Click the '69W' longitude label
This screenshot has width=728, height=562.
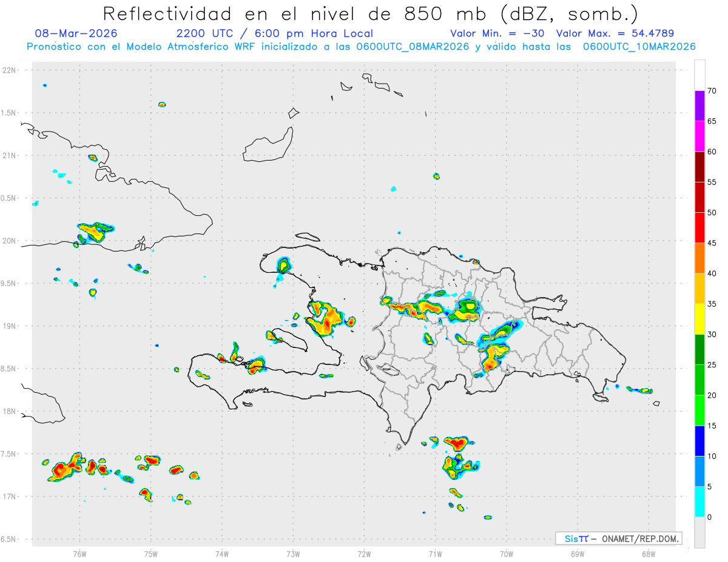[578, 554]
